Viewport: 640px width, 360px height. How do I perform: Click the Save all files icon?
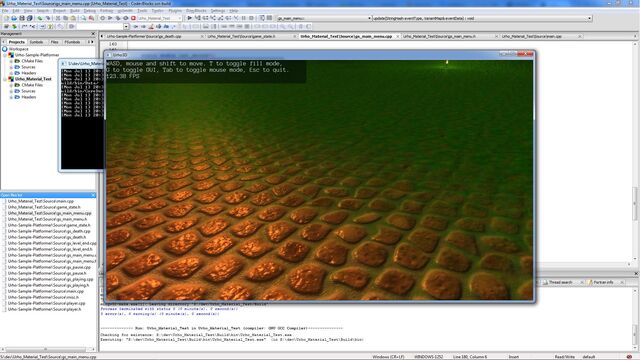coord(29,18)
